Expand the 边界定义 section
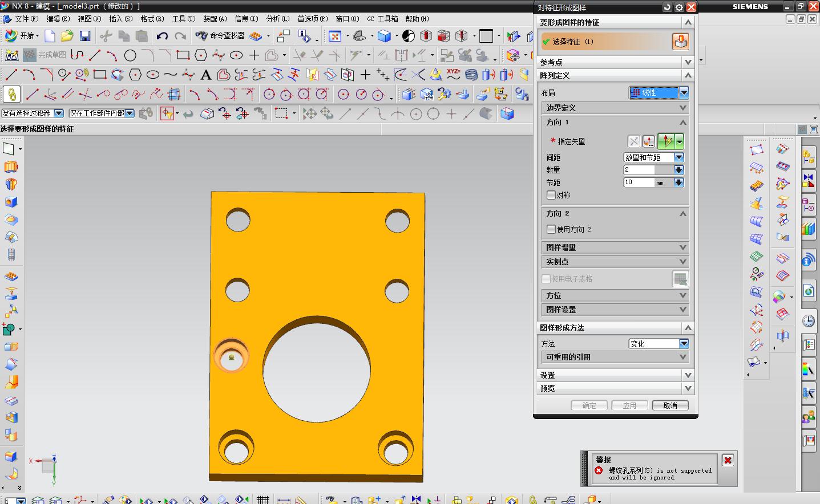The height and width of the screenshot is (504, 820). tap(615, 108)
